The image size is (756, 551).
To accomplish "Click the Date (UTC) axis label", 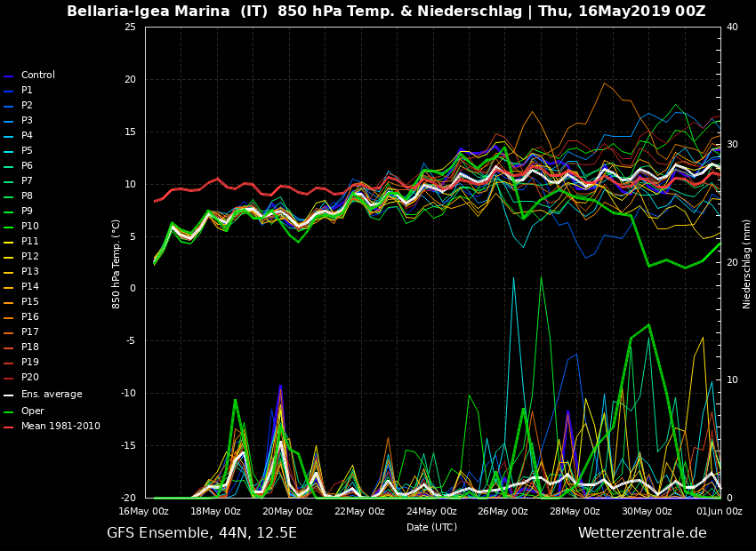I will [x=431, y=527].
